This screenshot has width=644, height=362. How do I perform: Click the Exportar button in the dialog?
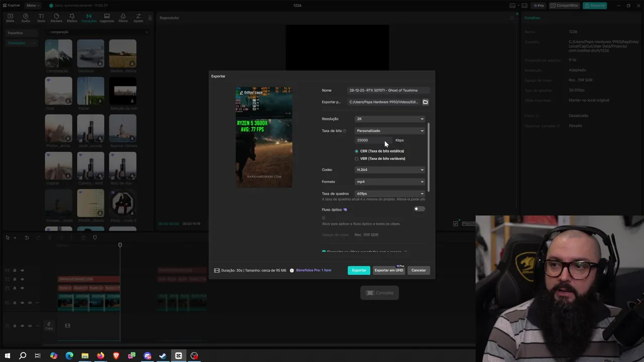tap(359, 270)
